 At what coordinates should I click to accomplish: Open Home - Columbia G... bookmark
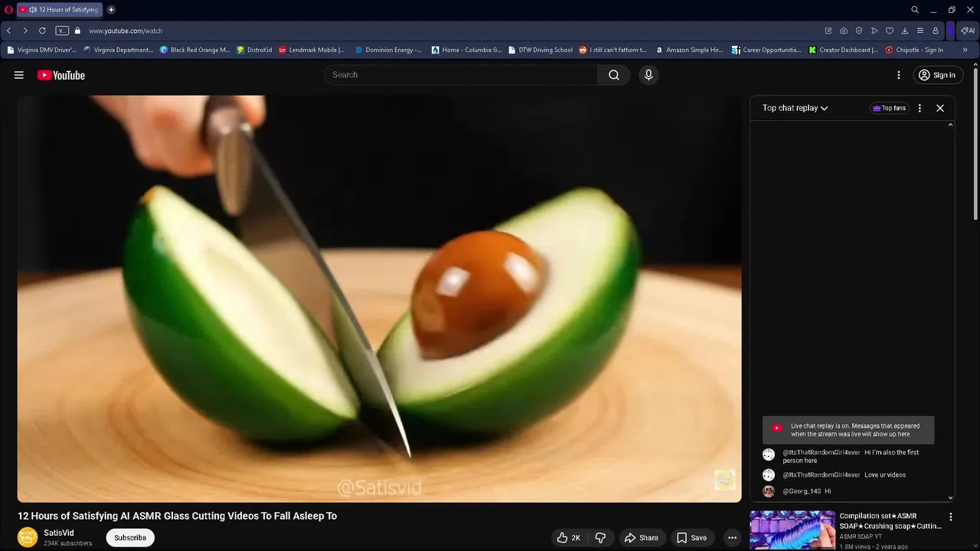click(x=466, y=50)
